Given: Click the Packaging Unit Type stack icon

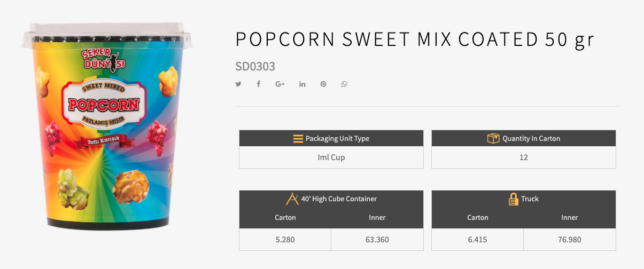Looking at the screenshot, I should [298, 139].
